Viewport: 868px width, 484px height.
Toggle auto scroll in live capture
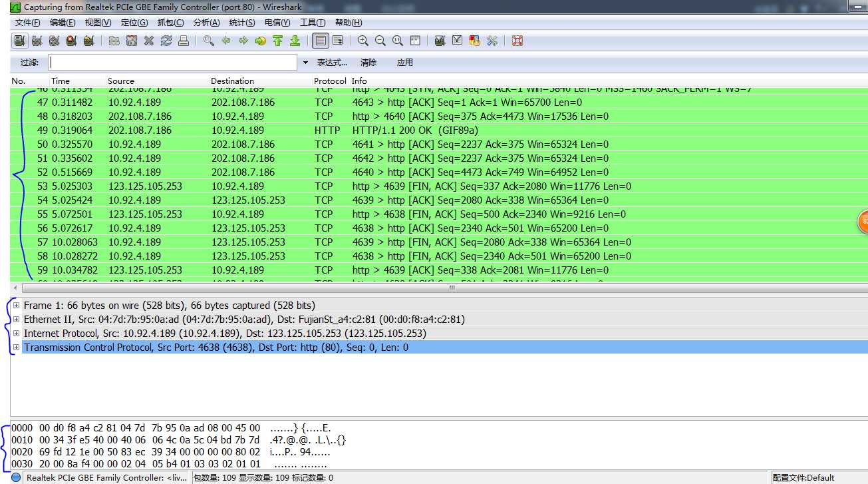338,41
